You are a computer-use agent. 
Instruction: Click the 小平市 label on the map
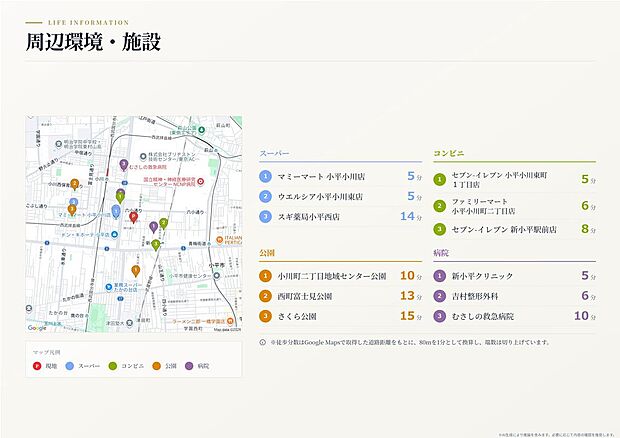click(x=216, y=265)
